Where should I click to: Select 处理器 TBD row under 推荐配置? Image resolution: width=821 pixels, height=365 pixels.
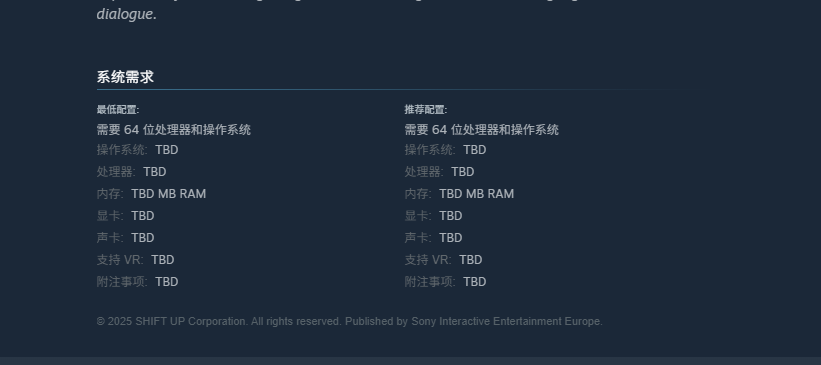pyautogui.click(x=439, y=172)
